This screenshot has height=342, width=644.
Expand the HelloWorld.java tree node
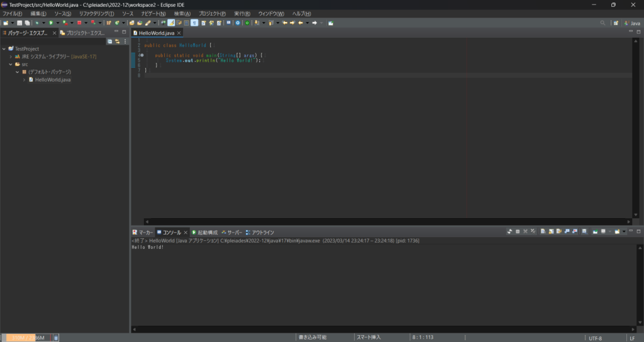point(24,80)
